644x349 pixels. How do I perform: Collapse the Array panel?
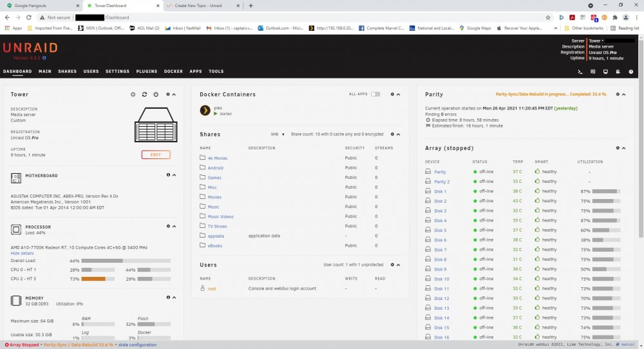624,148
